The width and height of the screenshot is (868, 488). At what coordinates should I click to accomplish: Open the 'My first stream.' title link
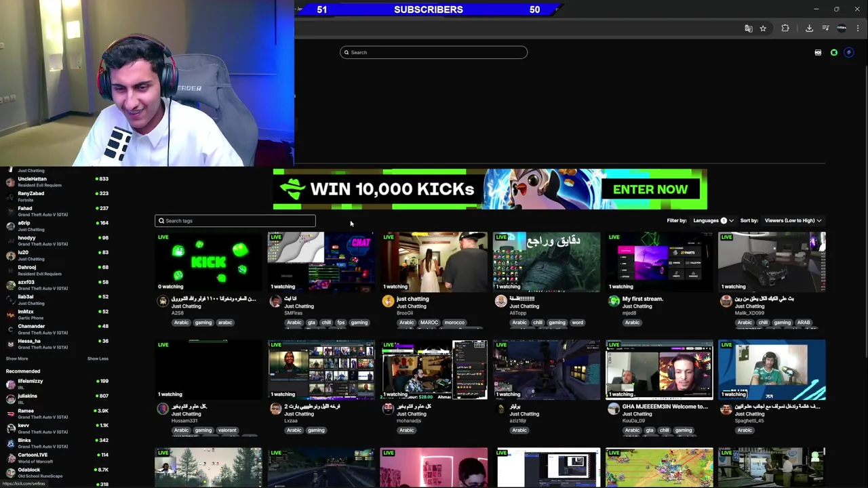pyautogui.click(x=643, y=299)
